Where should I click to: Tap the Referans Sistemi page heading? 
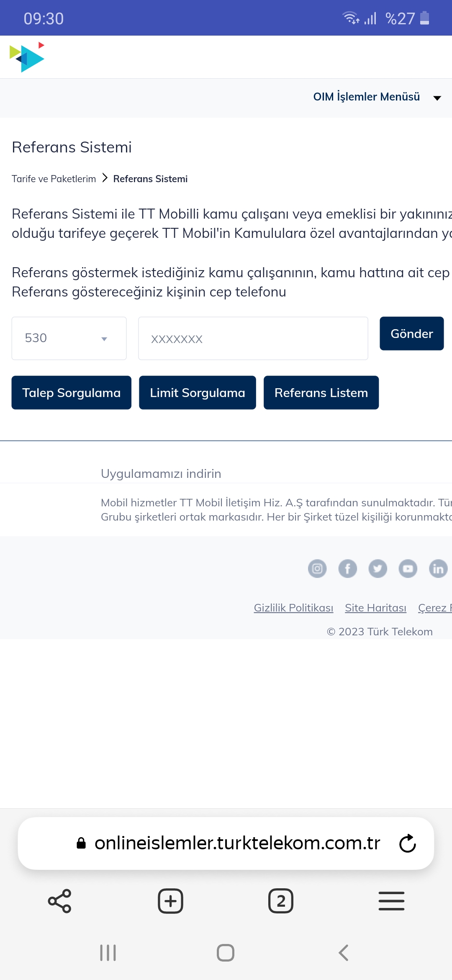72,147
